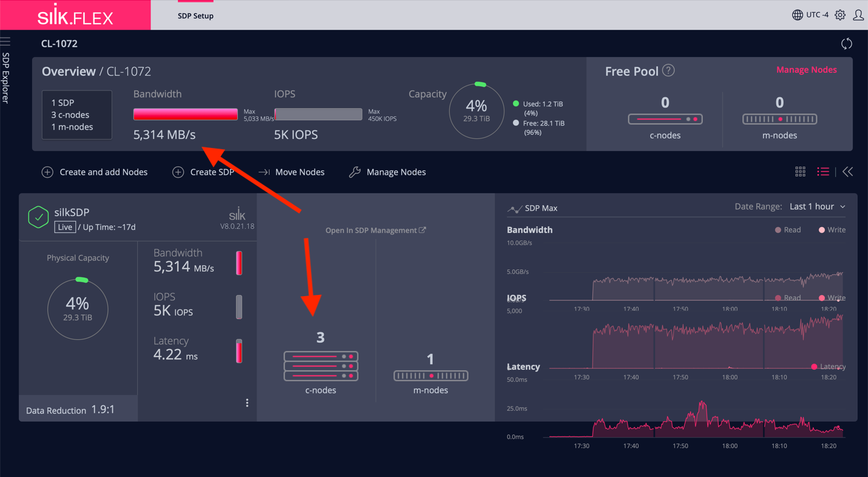Click the CL-1072 cluster title
The image size is (868, 477).
(x=59, y=44)
